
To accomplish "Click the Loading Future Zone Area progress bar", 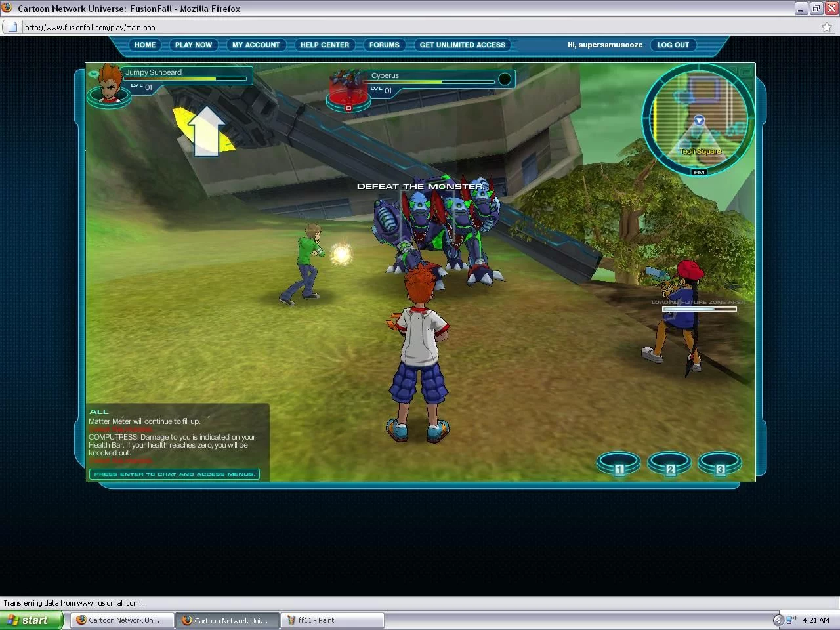I will point(699,309).
